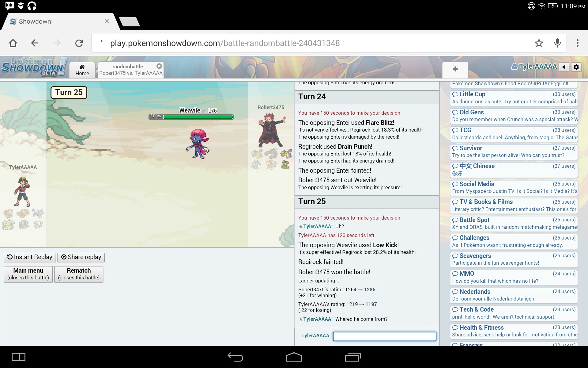588x368 pixels.
Task: Reload the page with the refresh icon
Action: tap(79, 43)
